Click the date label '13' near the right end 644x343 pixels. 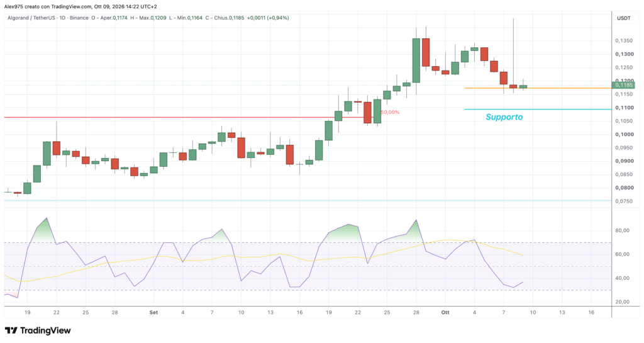pyautogui.click(x=562, y=313)
